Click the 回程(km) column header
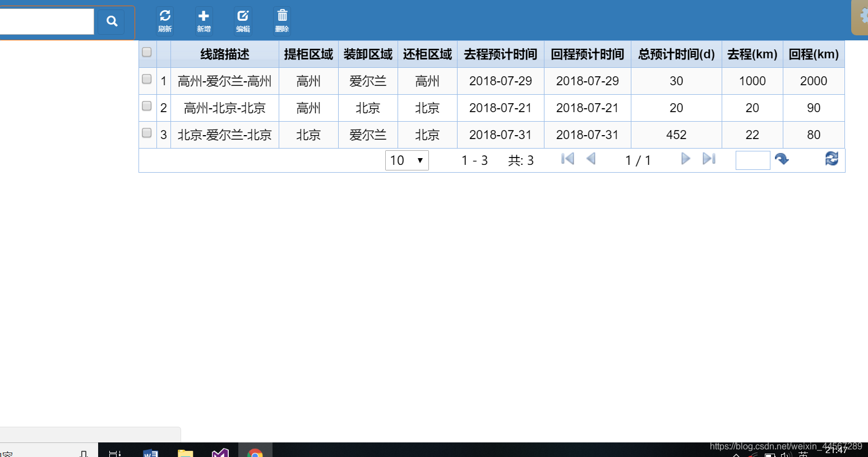The width and height of the screenshot is (868, 457). (x=814, y=54)
